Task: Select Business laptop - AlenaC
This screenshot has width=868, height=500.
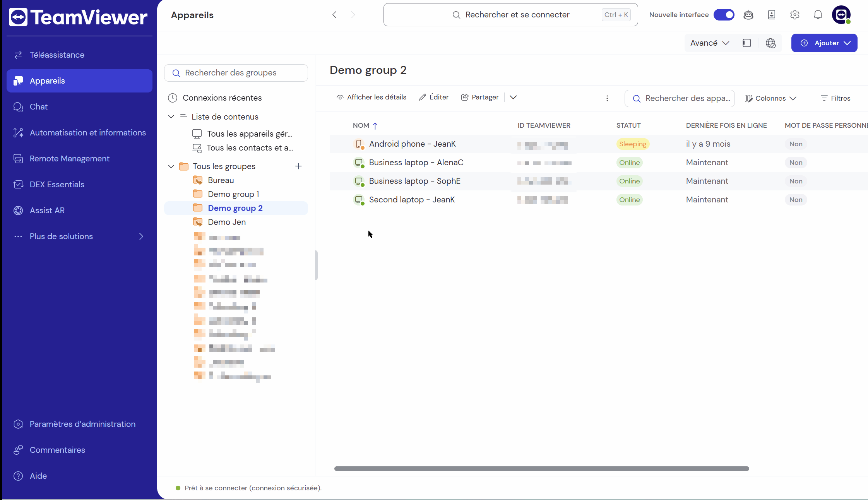Action: click(x=599, y=163)
